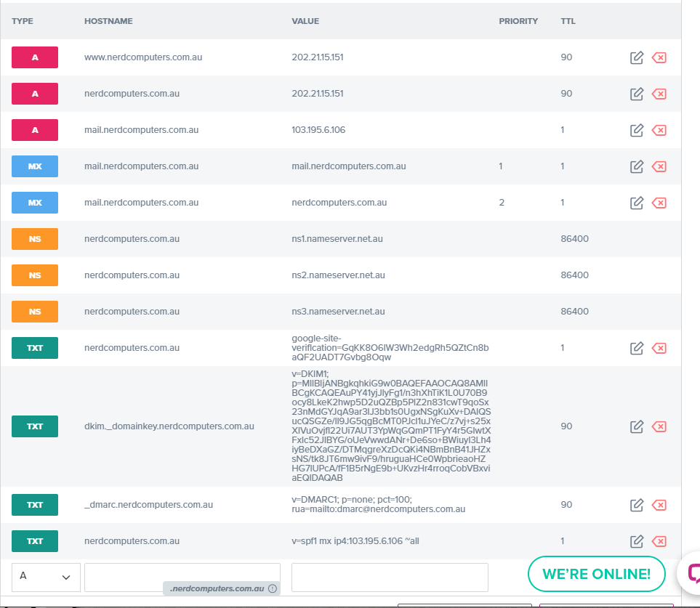The height and width of the screenshot is (608, 700).
Task: Edit the www.nerdcomputers.com.au A record
Action: tap(637, 57)
